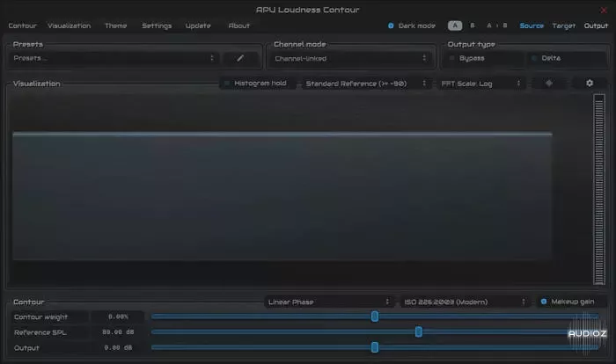Toggle Histogram hold

(257, 84)
